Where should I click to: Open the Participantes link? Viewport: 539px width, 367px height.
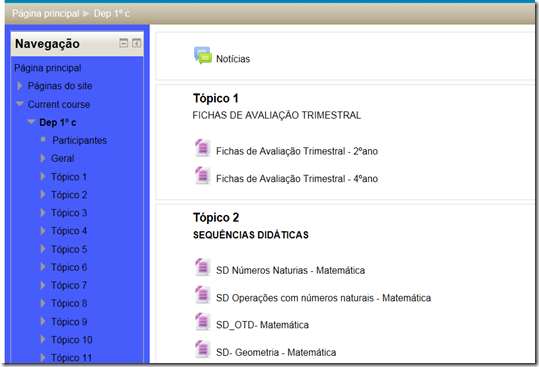point(79,140)
